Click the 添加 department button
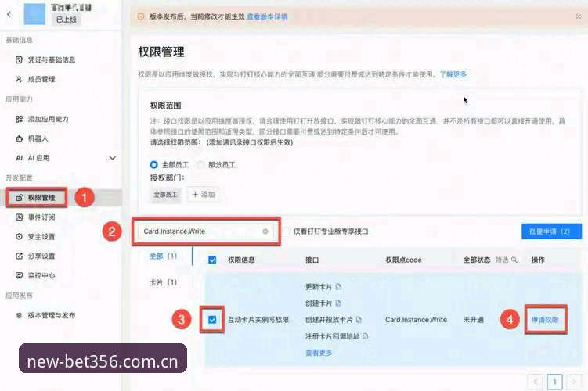This screenshot has width=588, height=391. pyautogui.click(x=204, y=195)
